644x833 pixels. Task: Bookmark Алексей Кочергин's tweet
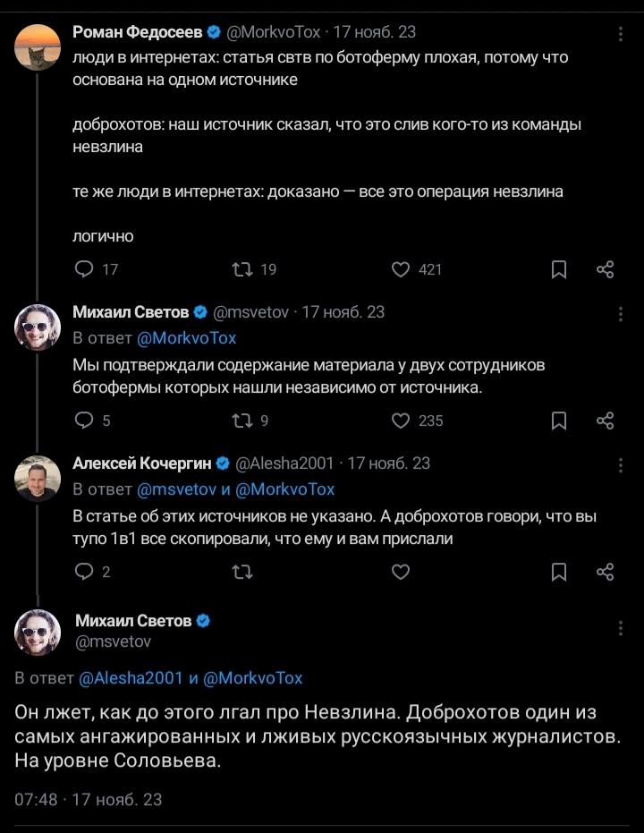tap(559, 572)
